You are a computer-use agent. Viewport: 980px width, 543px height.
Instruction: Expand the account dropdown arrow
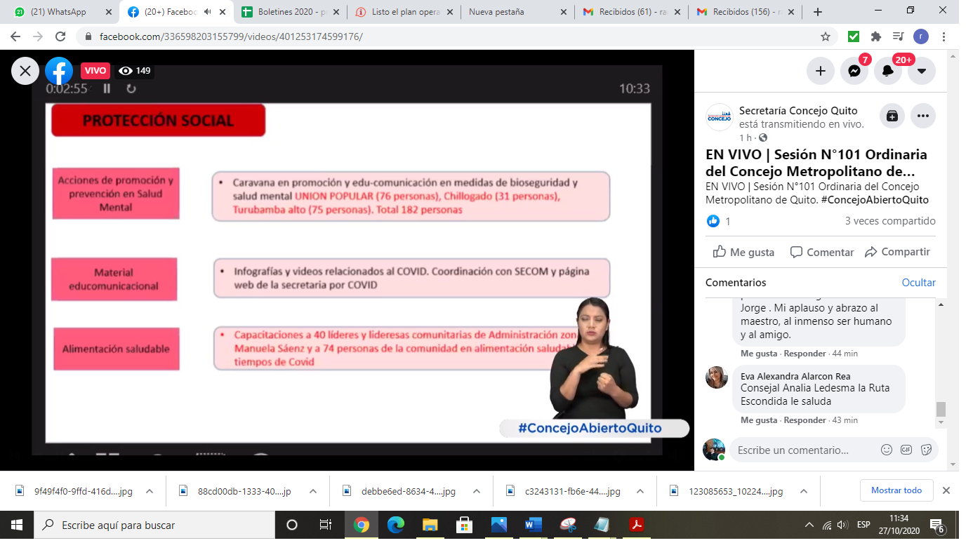921,71
